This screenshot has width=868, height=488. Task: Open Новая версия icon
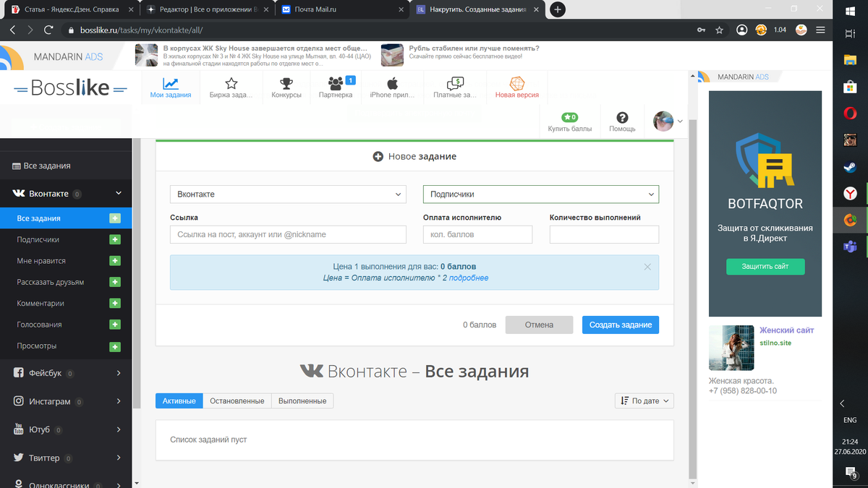[x=516, y=83]
